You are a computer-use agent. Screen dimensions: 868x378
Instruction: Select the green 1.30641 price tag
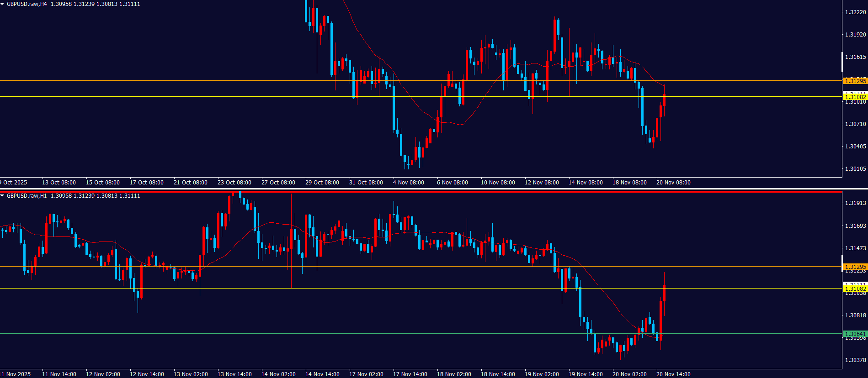pos(855,334)
